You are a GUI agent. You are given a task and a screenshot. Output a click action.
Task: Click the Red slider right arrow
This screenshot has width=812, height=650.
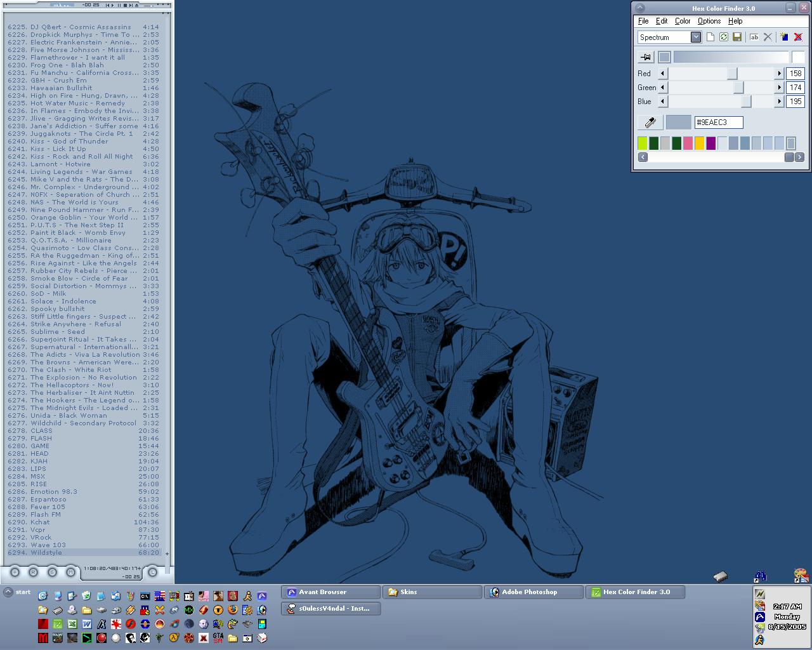780,73
